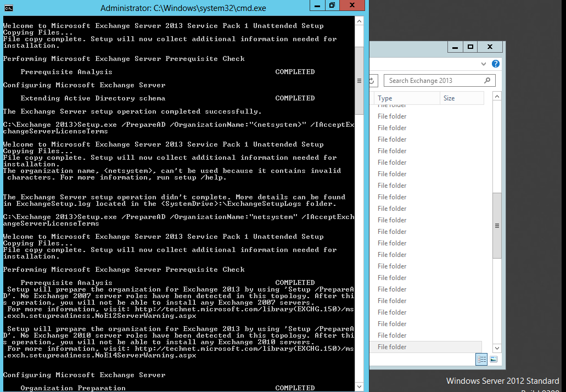Viewport: 566px width, 392px height.
Task: Click the text "run setup /help." in cmd
Action: tap(191, 177)
